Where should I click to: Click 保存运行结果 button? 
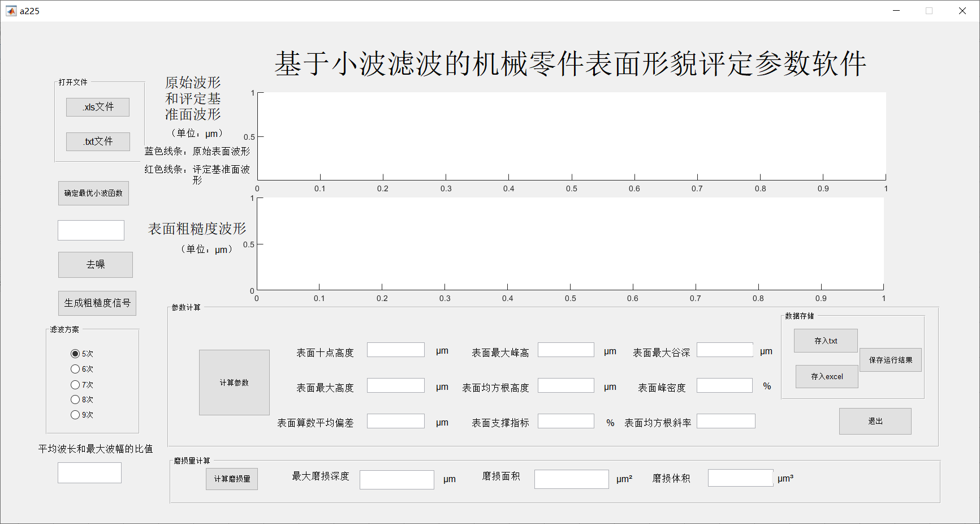pyautogui.click(x=891, y=360)
